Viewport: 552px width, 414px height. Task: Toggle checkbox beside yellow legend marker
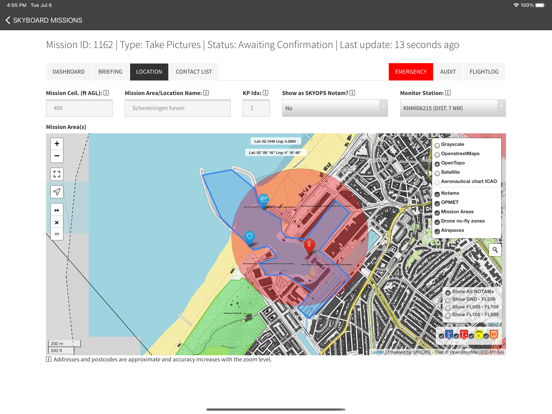(x=471, y=336)
